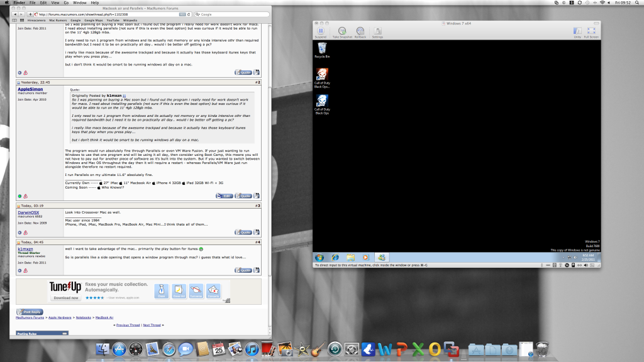The image size is (644, 362).
Task: Click the volume icon in Windows tray
Action: 575,257
